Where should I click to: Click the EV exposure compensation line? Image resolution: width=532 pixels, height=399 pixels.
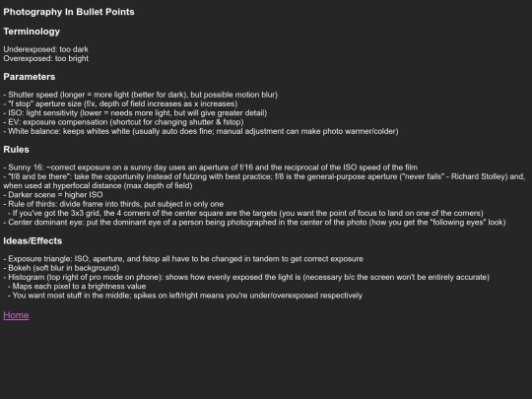(123, 122)
